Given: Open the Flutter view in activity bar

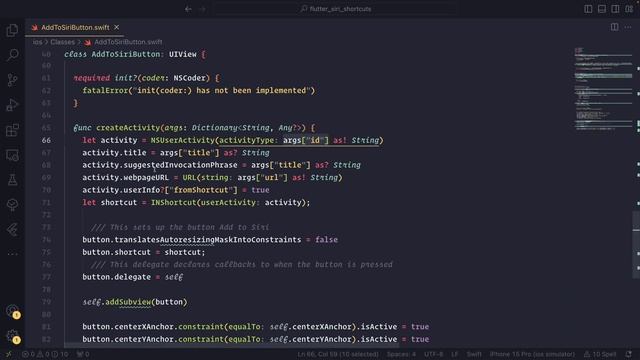Looking at the screenshot, I should 12,229.
